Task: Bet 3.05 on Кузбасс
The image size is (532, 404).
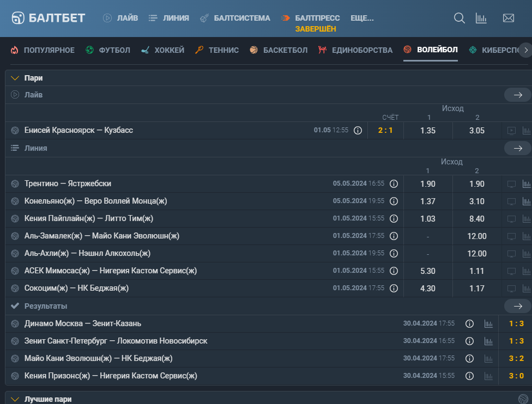Action: 477,131
